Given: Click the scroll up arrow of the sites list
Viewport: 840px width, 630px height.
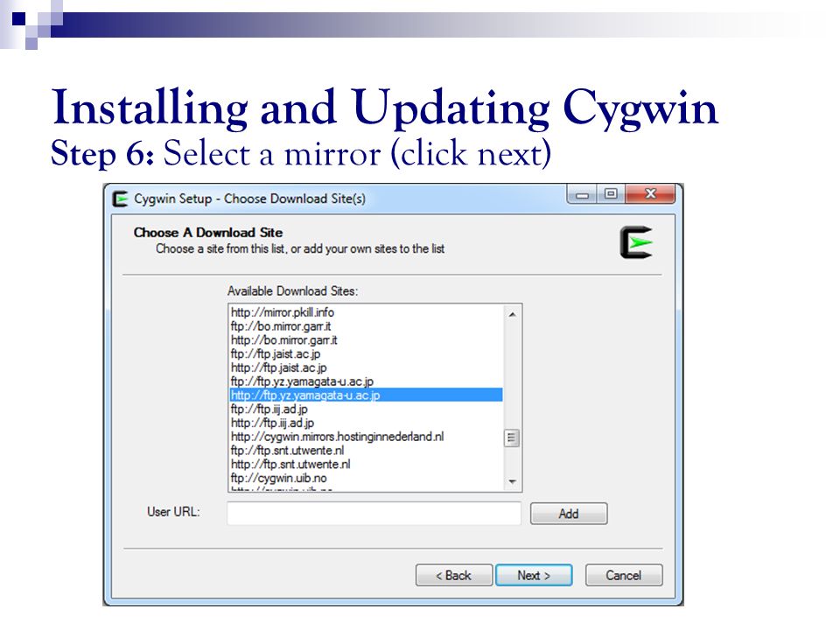Looking at the screenshot, I should [x=512, y=314].
